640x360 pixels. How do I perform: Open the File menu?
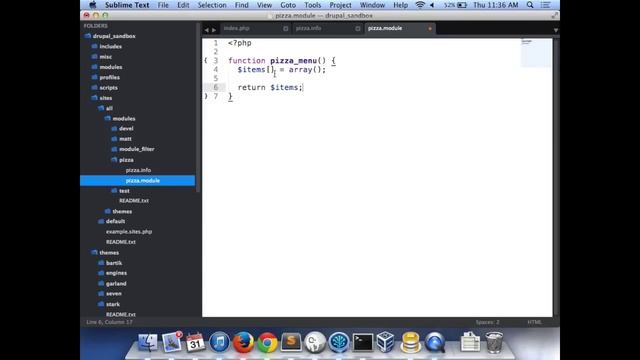click(163, 5)
